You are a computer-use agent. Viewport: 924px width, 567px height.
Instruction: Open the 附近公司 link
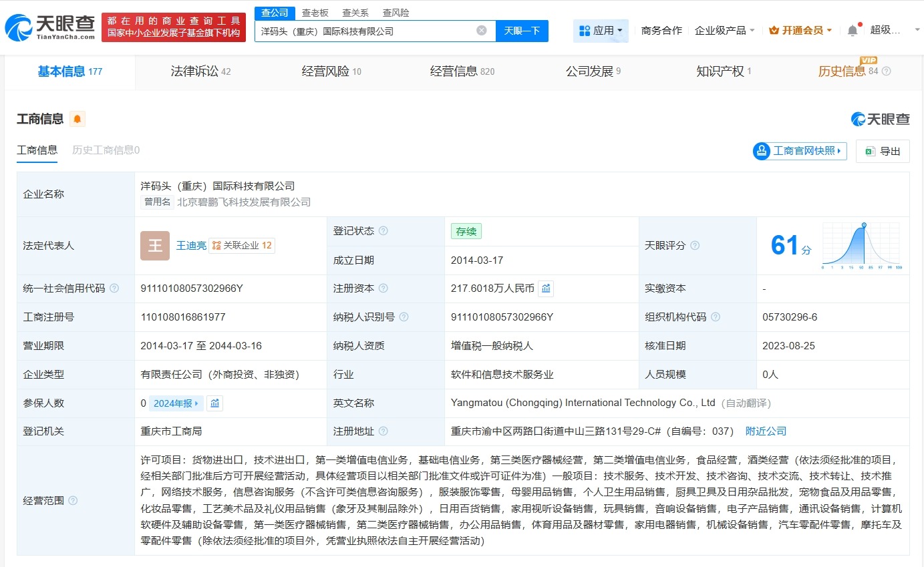(766, 431)
